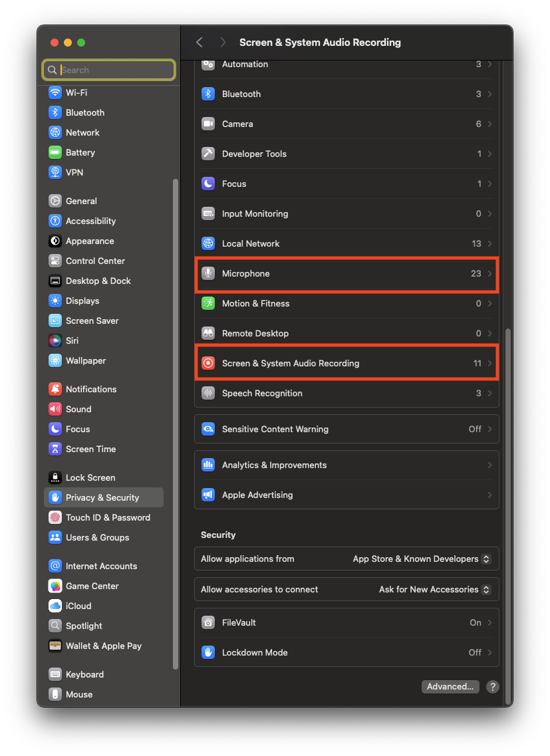Expand Remote Desktop row chevron
The image size is (550, 756).
[489, 333]
